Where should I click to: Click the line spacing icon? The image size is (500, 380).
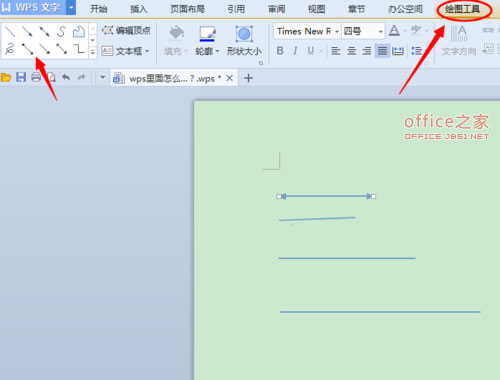point(416,51)
